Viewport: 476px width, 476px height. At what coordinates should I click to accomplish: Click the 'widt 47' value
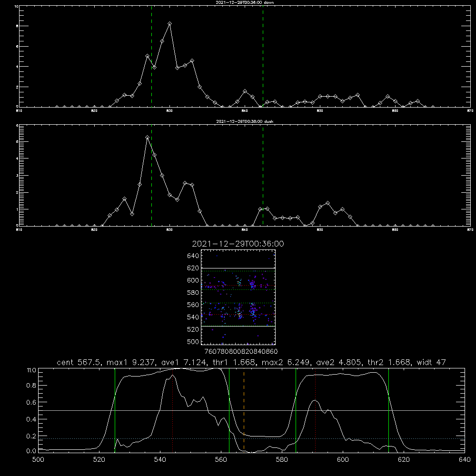click(x=431, y=362)
